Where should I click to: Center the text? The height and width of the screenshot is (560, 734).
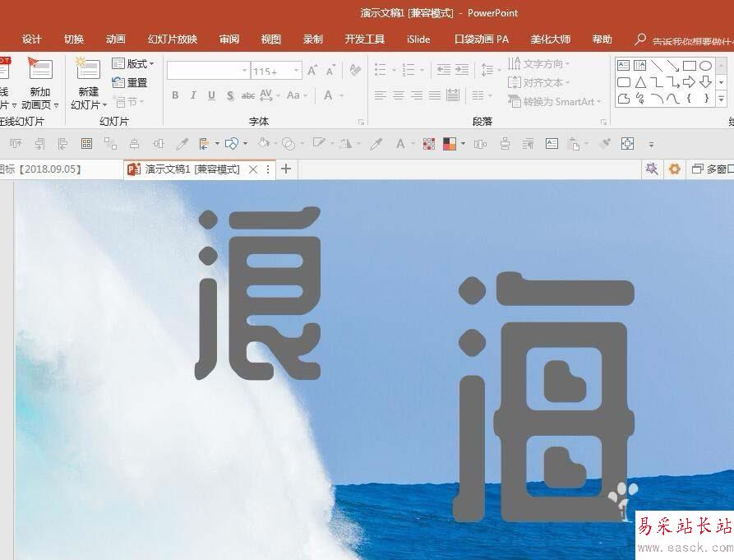399,95
